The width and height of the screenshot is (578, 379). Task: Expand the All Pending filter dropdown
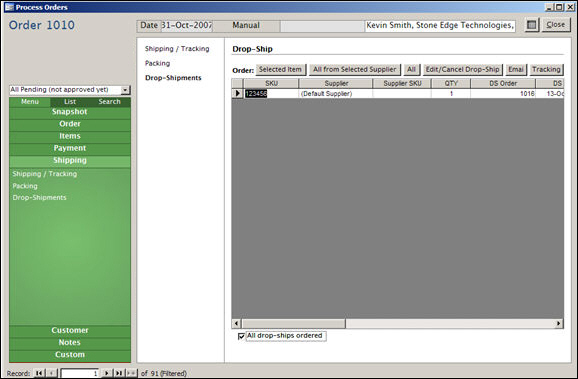(125, 90)
